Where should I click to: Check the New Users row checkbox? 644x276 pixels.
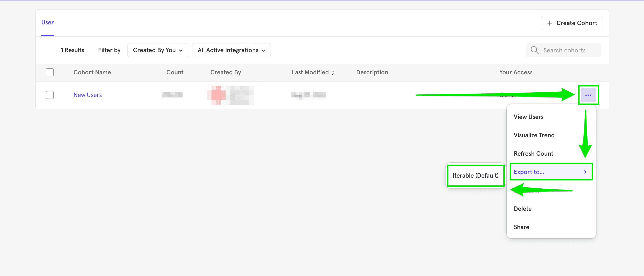(x=49, y=95)
